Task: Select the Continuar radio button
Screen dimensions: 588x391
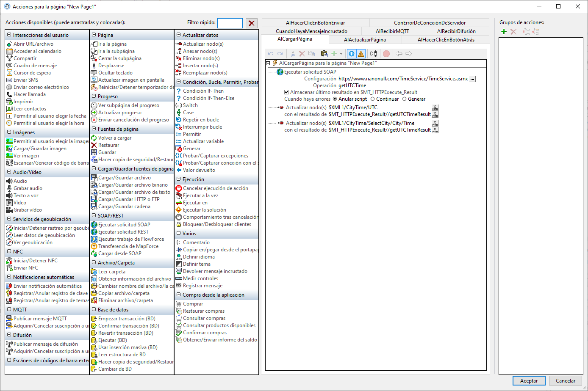Action: click(x=372, y=99)
